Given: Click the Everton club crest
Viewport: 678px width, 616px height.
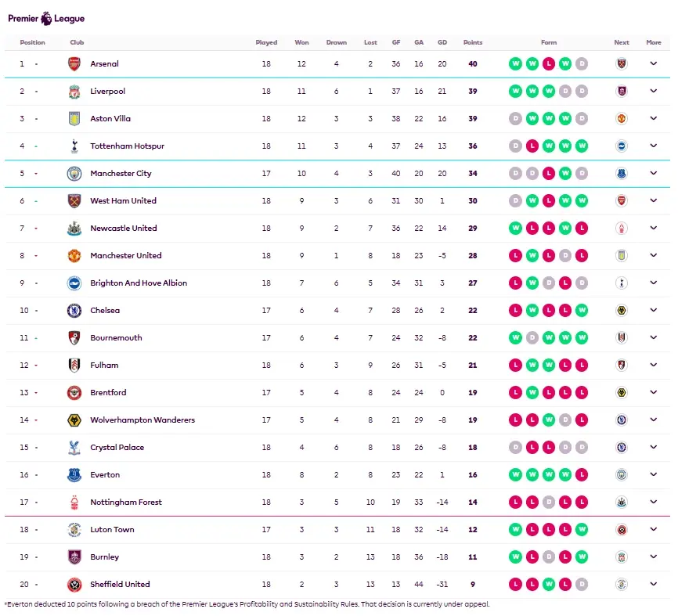Looking at the screenshot, I should pyautogui.click(x=74, y=474).
